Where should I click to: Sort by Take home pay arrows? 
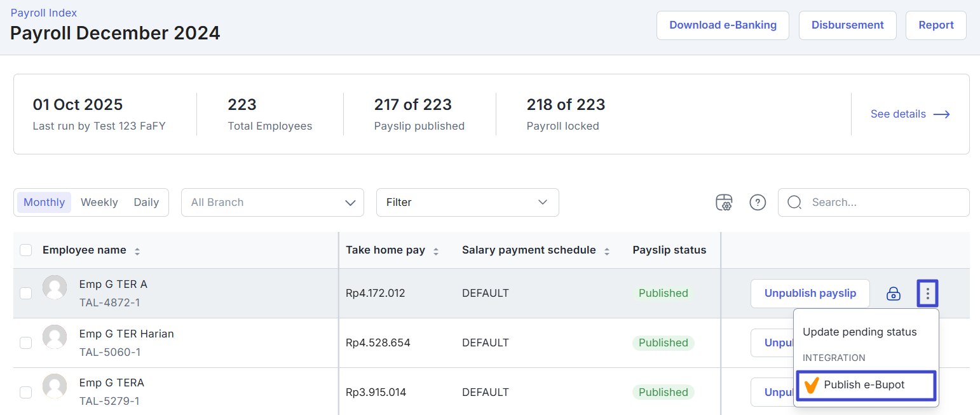point(436,251)
